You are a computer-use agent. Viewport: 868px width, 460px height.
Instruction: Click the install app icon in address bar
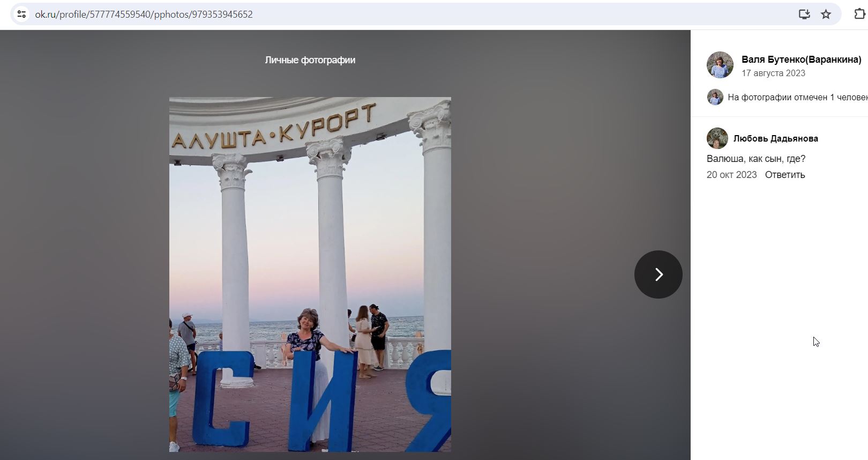point(804,14)
